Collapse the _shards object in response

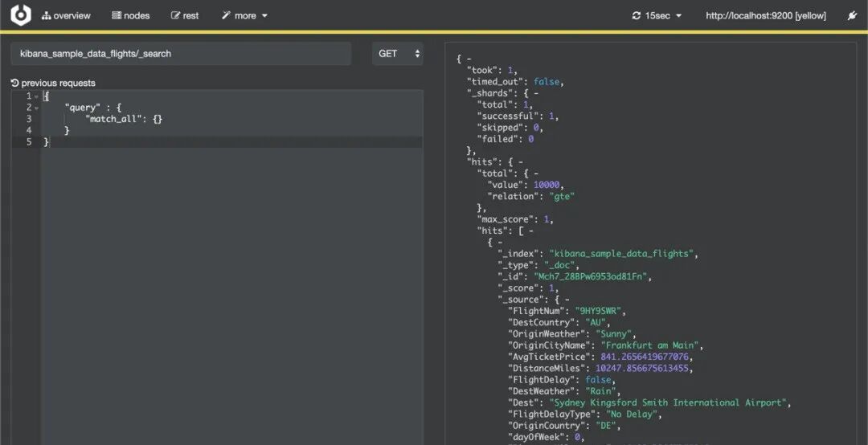(x=536, y=93)
